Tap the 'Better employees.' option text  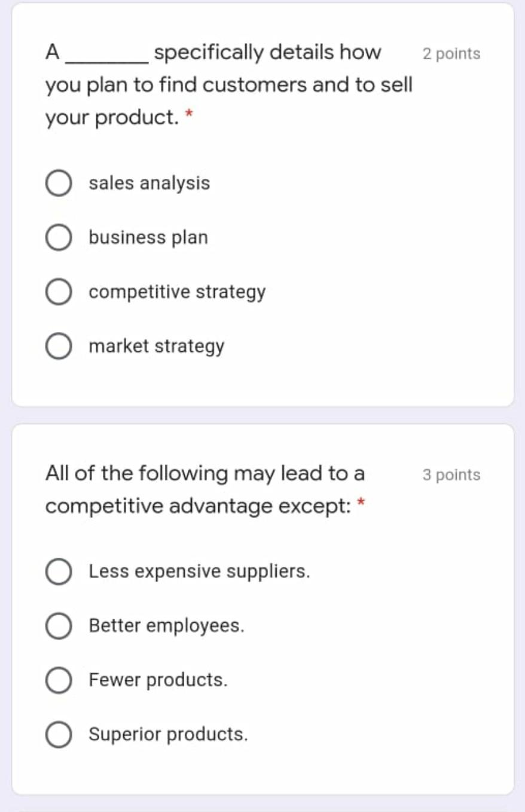point(167,626)
